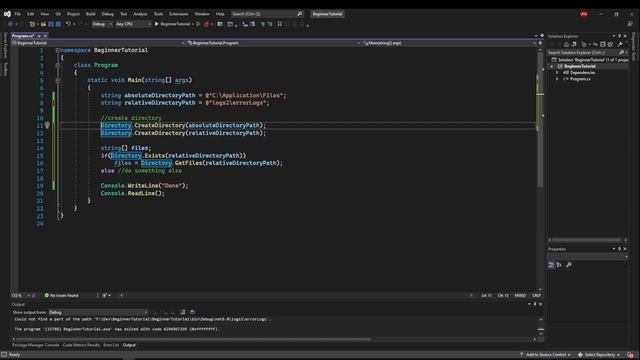Click the No issues found green check
The image size is (640, 360).
click(x=47, y=295)
